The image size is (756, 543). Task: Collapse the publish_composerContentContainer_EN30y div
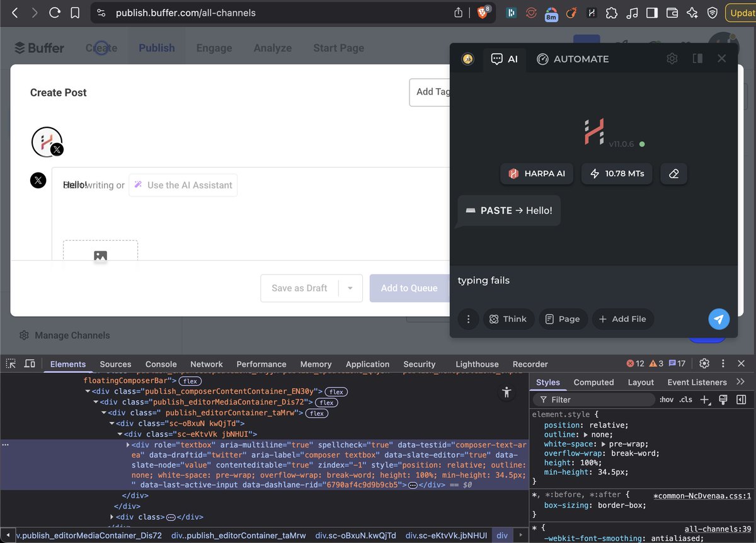click(x=87, y=391)
